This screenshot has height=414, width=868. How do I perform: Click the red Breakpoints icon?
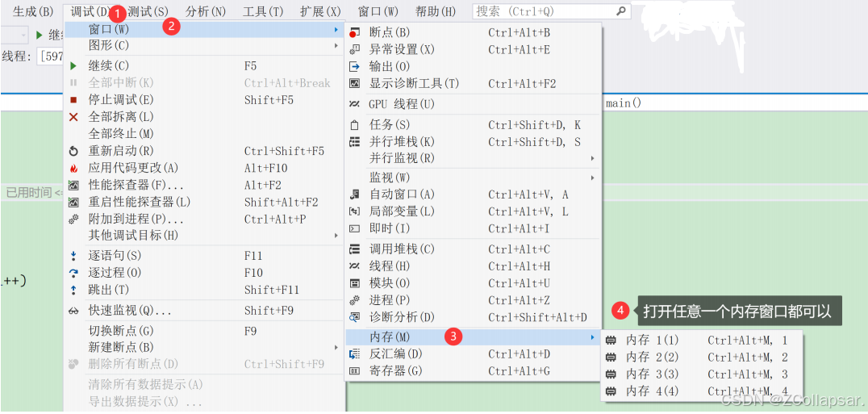tap(355, 32)
